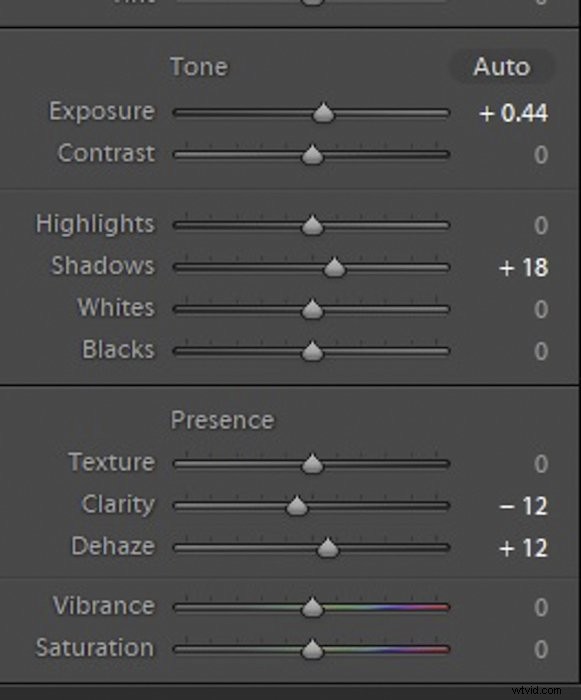Click the Shadows slider handle
This screenshot has width=581, height=700.
pos(334,267)
